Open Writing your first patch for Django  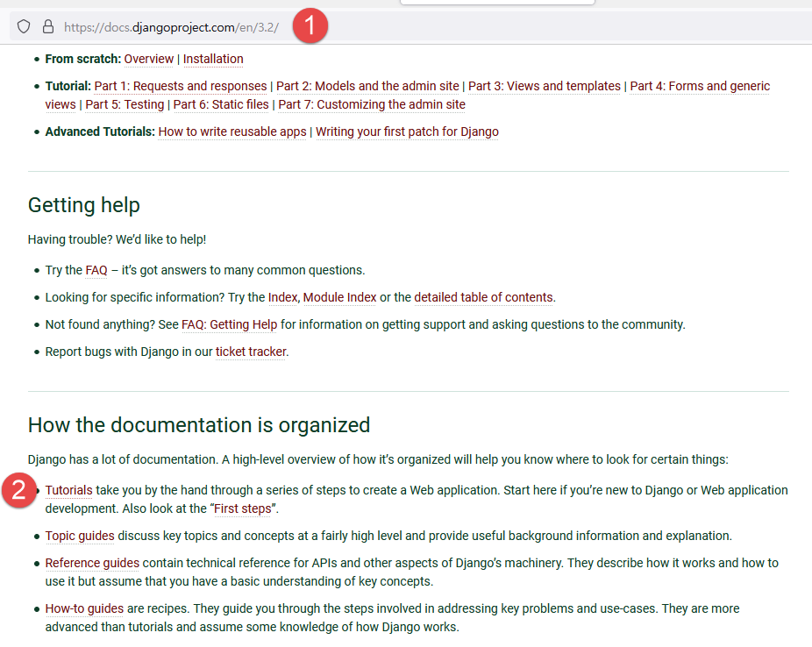(407, 132)
